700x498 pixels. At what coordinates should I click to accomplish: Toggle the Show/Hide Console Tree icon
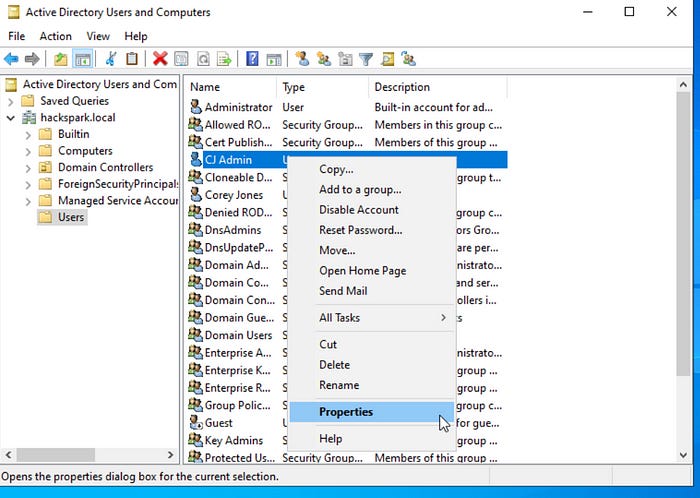coord(83,59)
